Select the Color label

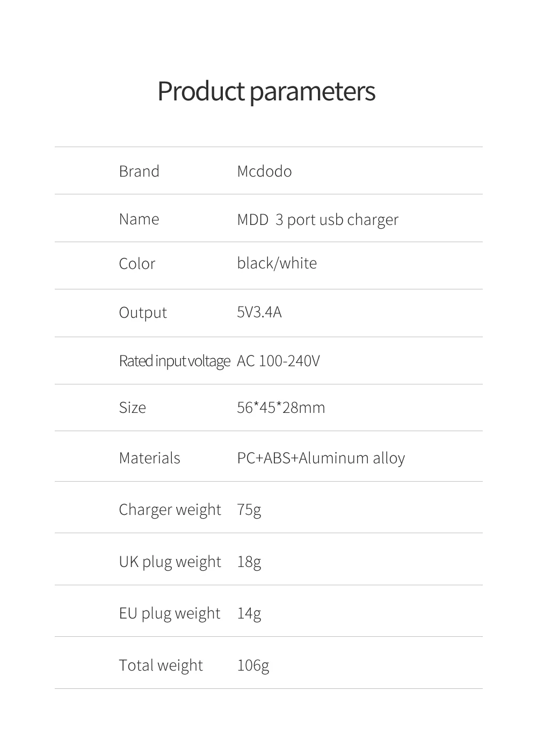[x=137, y=264]
